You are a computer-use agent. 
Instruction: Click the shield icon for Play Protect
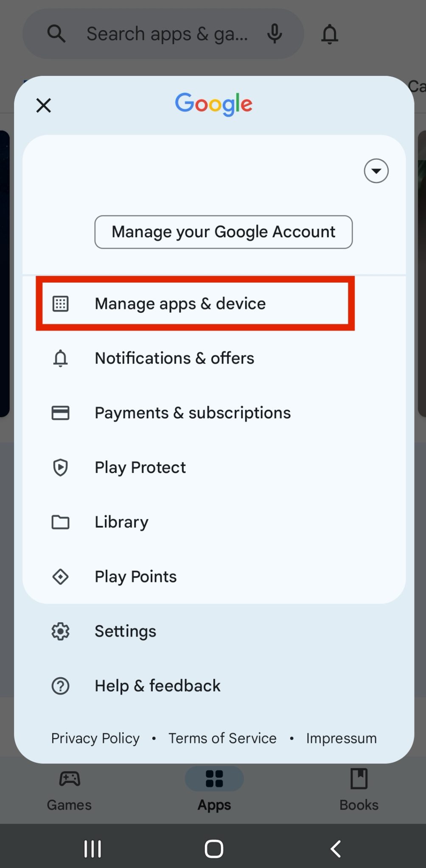pyautogui.click(x=60, y=467)
